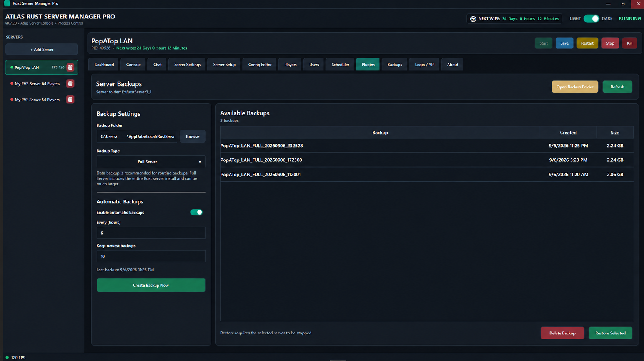Click the green app icon in title bar
This screenshot has height=361, width=644.
(7, 3)
